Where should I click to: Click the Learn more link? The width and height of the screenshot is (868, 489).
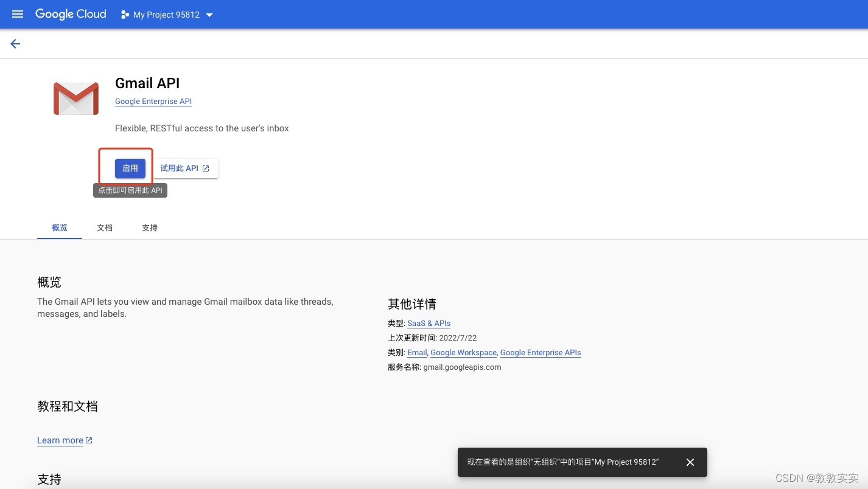60,440
